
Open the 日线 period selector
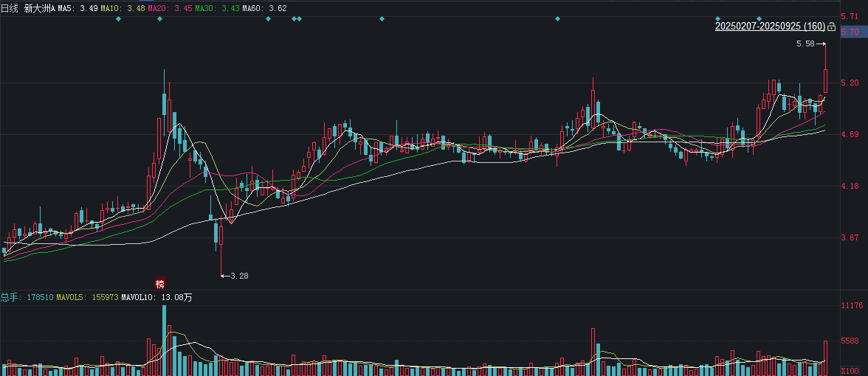click(10, 8)
